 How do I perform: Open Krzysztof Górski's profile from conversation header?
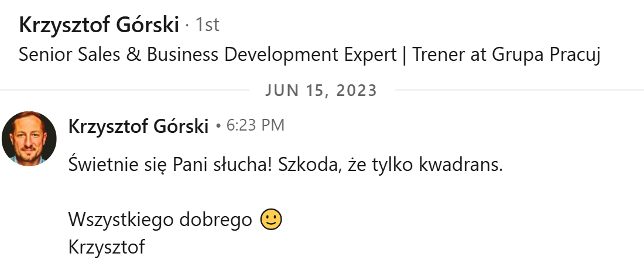98,25
